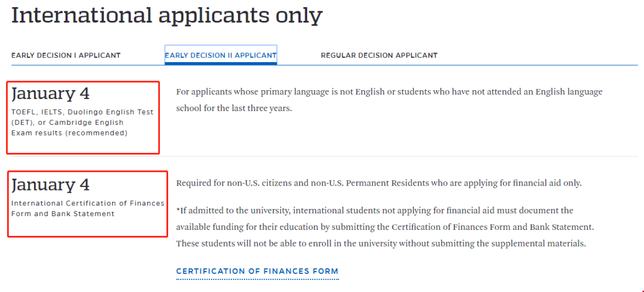Click the January 4 date above TOEFL requirement

tap(51, 94)
